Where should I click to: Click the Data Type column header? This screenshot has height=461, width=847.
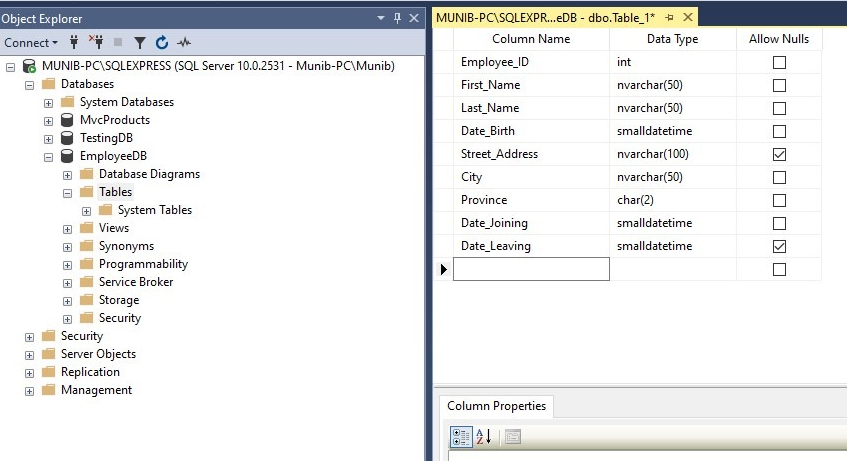(x=673, y=39)
